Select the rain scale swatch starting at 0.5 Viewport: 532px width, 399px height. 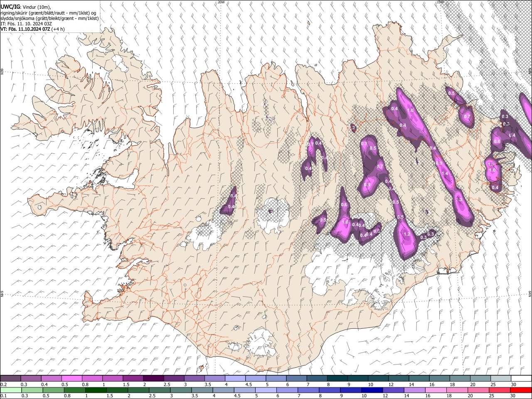coord(53,390)
